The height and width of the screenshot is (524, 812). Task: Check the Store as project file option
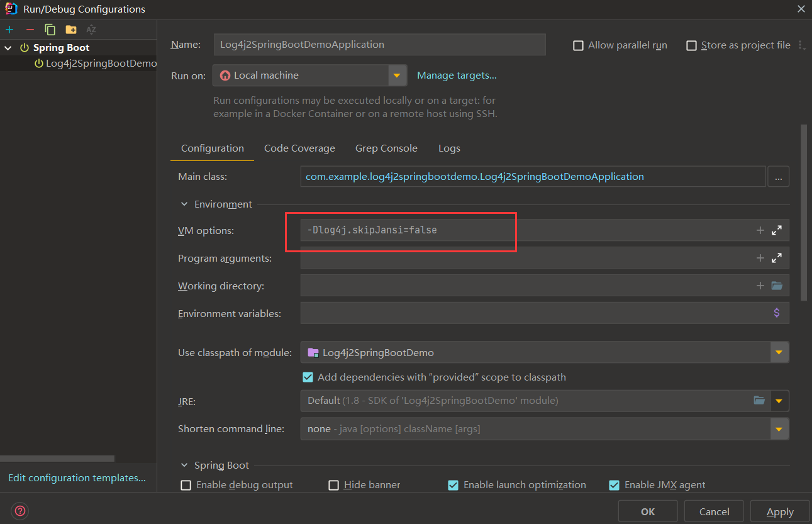point(691,45)
